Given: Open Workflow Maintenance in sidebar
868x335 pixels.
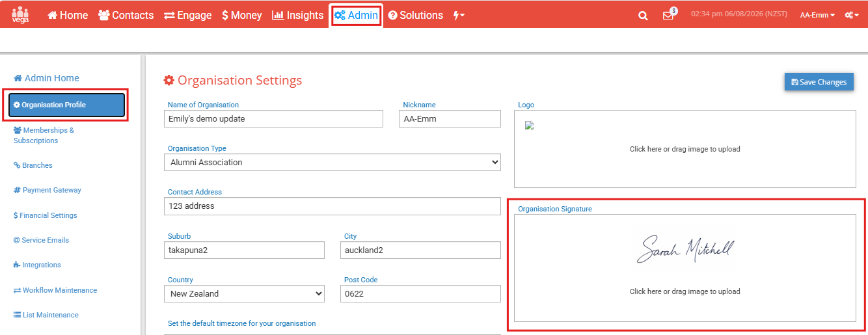Looking at the screenshot, I should pyautogui.click(x=55, y=290).
